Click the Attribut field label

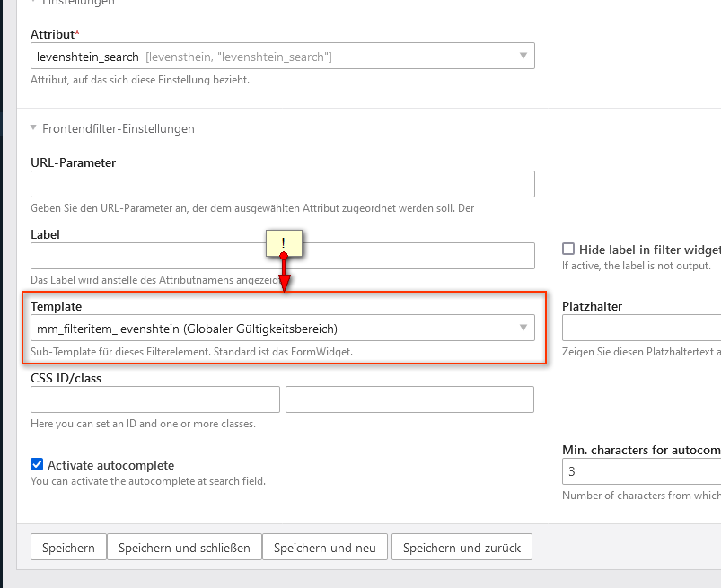pyautogui.click(x=55, y=33)
